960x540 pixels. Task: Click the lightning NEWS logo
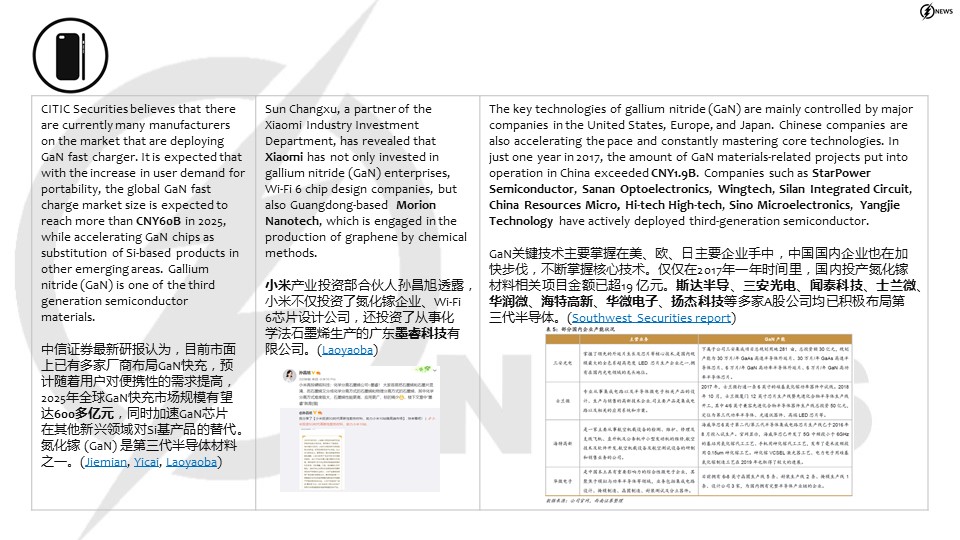tap(936, 11)
